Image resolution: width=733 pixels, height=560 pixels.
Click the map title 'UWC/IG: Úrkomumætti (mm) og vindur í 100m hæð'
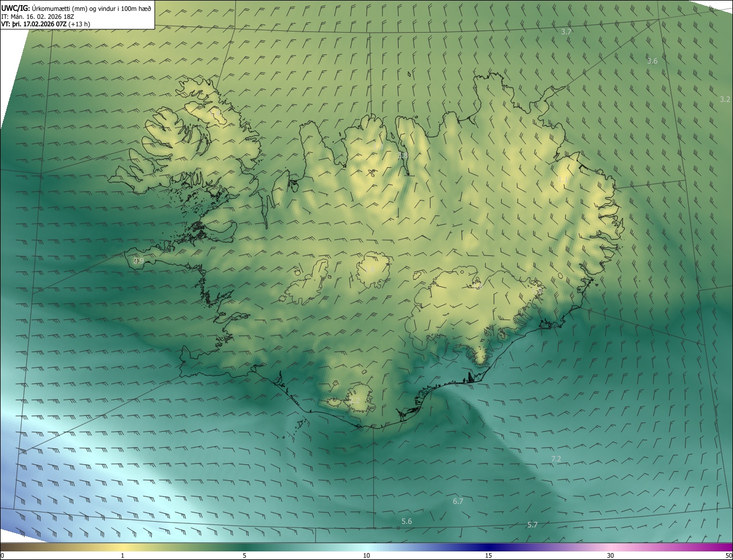pos(76,8)
